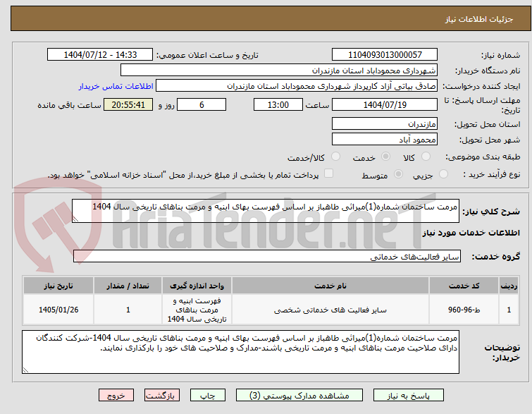Click the resize handle of description text area
The height and width of the screenshot is (414, 532).
[75, 219]
